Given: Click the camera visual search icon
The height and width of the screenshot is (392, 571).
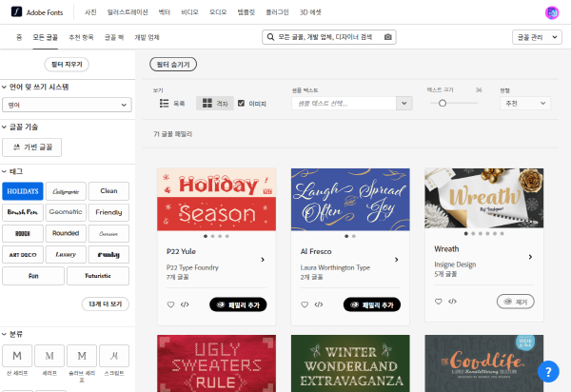Looking at the screenshot, I should point(388,37).
